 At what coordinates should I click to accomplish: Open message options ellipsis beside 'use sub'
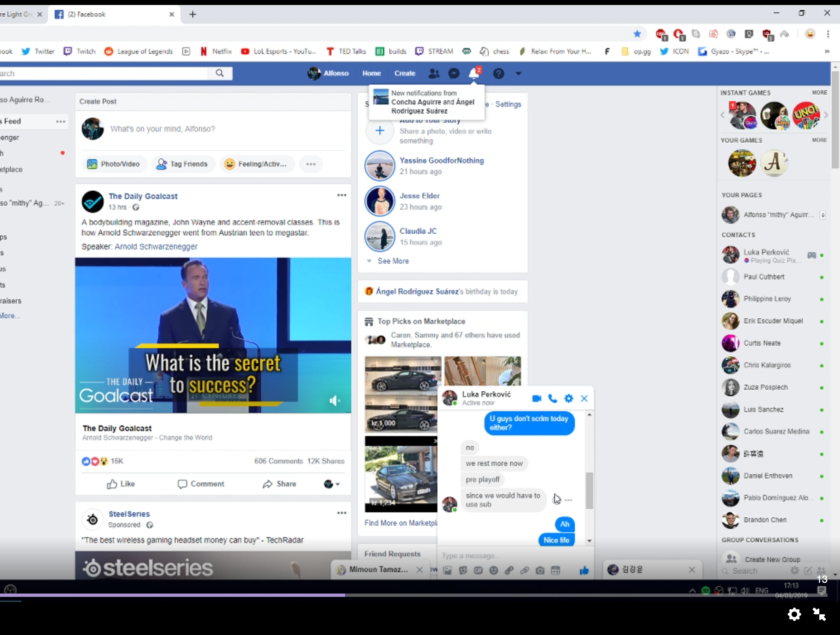coord(568,500)
